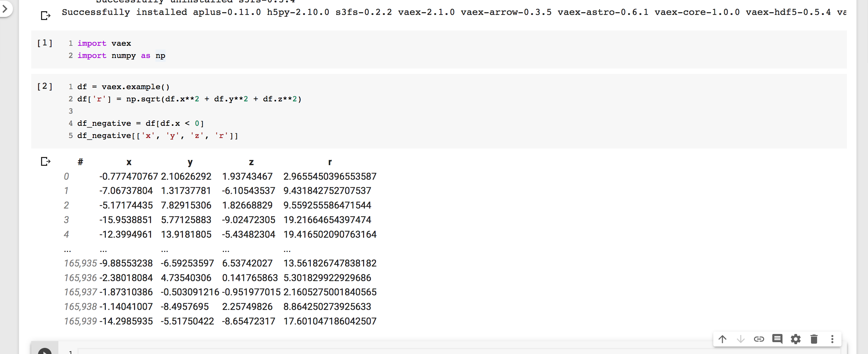Click the 'z' column header
This screenshot has width=868, height=354.
251,162
